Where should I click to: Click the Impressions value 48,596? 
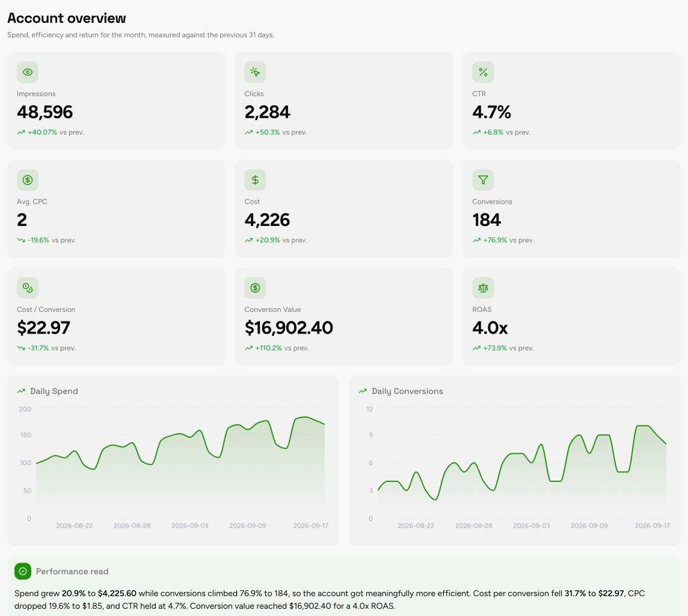coord(45,112)
